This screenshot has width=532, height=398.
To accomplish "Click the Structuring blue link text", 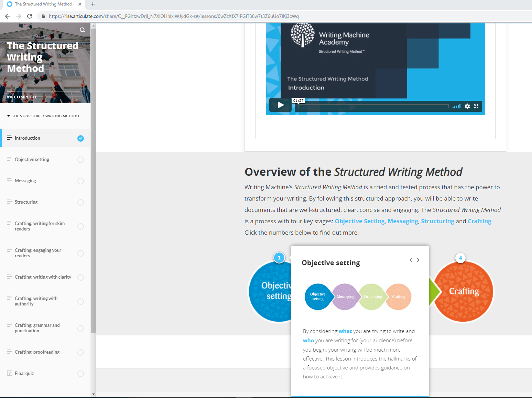I will point(437,221).
